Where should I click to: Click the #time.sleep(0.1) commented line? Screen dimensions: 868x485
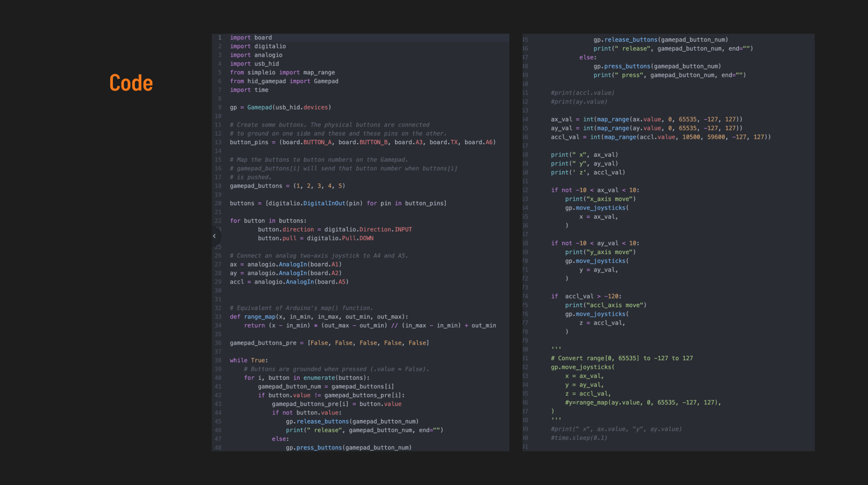[579, 438]
